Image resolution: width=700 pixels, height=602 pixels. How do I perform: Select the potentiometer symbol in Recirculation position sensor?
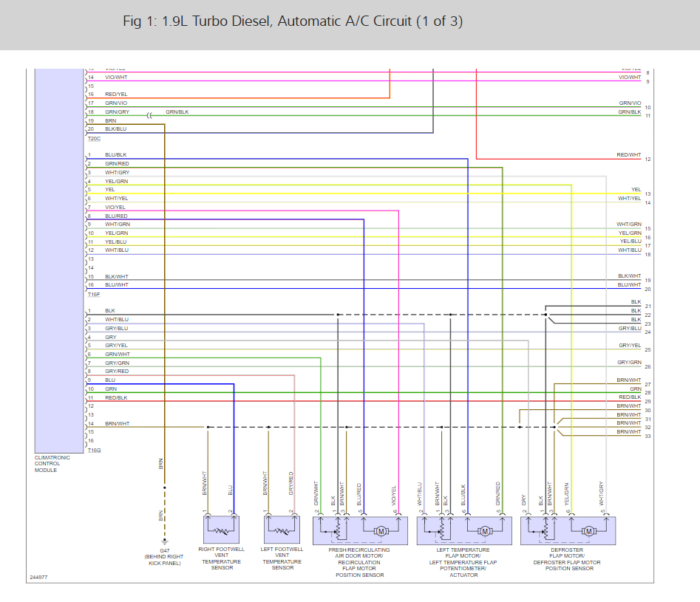click(338, 531)
